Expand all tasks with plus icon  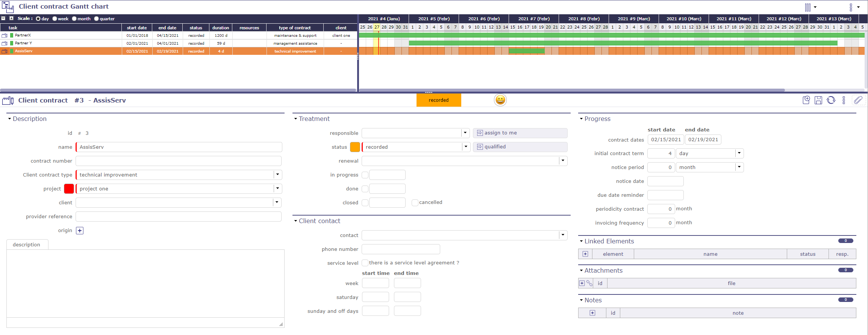tap(11, 18)
